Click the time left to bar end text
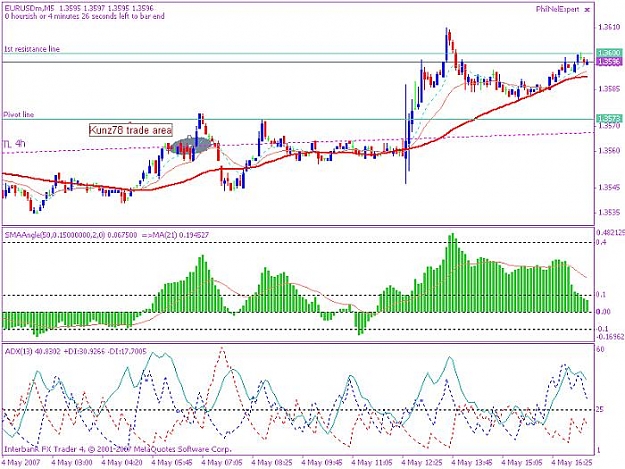 tap(85, 16)
